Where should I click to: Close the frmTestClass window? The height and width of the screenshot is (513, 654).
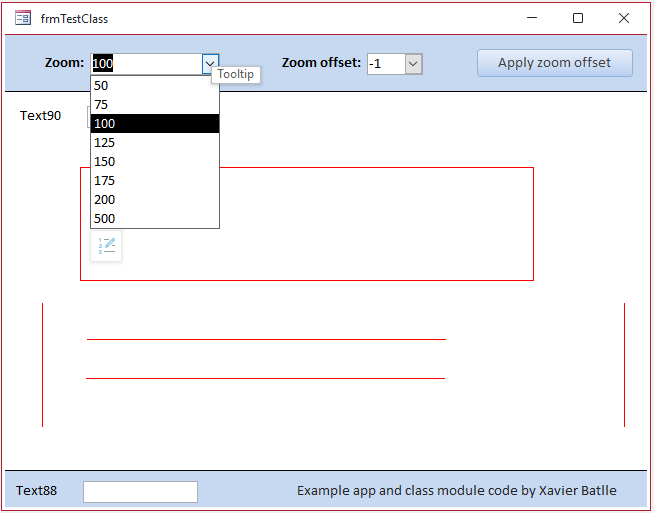(624, 18)
